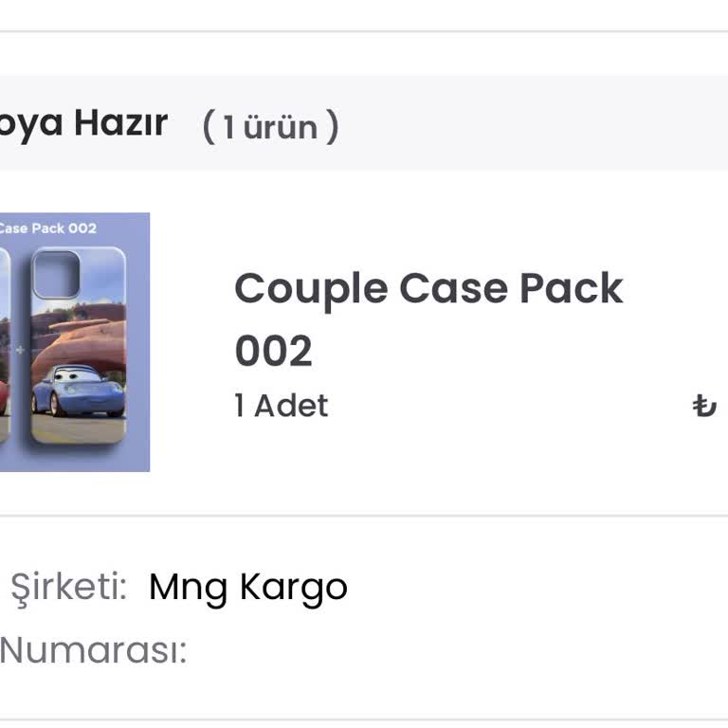
Task: Select the "002" line of the product name
Action: tap(273, 351)
